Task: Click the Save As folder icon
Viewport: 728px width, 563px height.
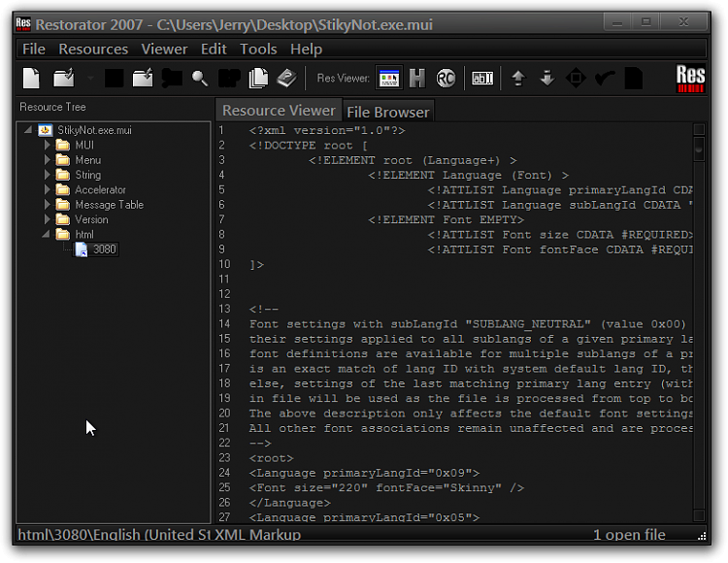Action: point(143,78)
